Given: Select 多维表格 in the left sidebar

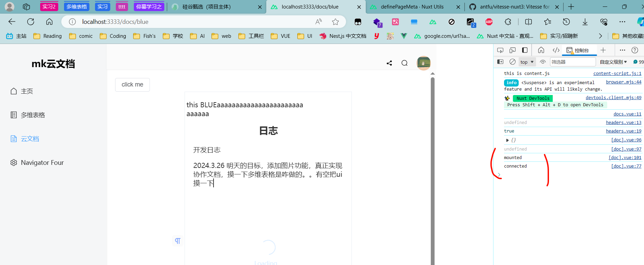Looking at the screenshot, I should [x=33, y=115].
